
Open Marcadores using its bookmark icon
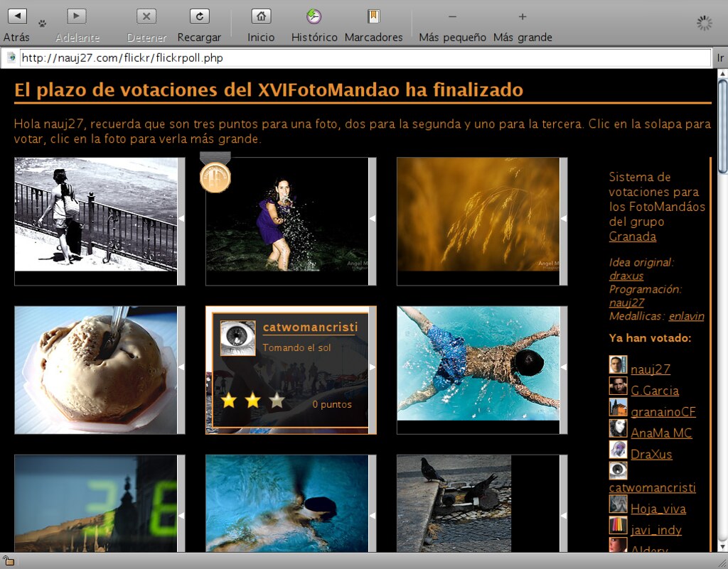[x=373, y=15]
